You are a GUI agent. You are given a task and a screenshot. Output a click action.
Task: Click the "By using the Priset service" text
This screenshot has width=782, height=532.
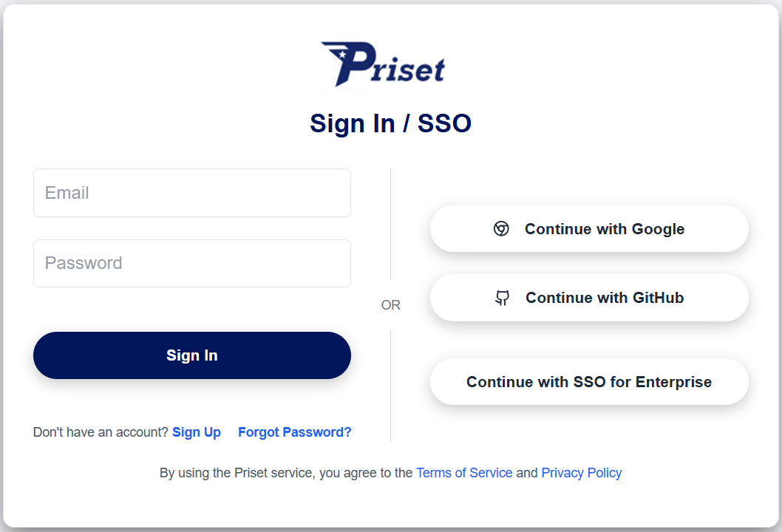point(285,473)
